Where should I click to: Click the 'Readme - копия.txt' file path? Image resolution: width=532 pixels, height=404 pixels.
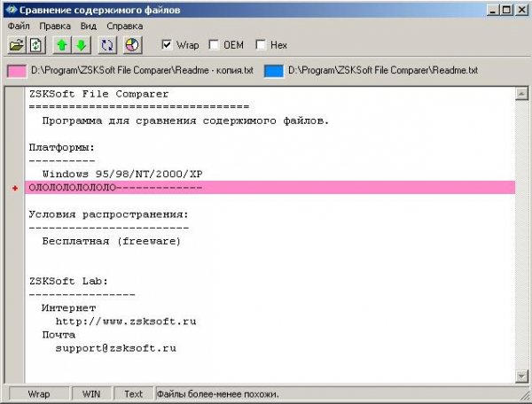tap(142, 70)
